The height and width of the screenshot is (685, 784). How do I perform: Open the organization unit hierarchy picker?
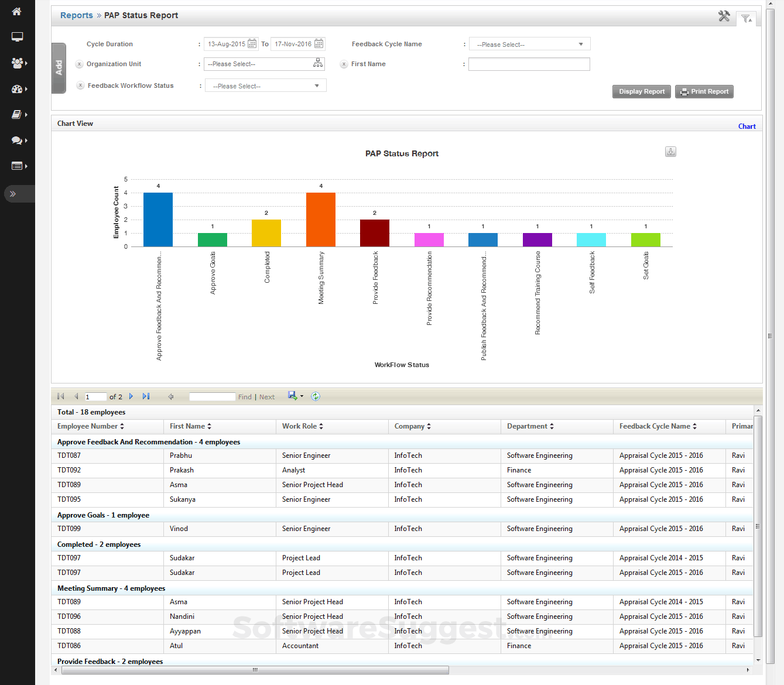pyautogui.click(x=318, y=64)
